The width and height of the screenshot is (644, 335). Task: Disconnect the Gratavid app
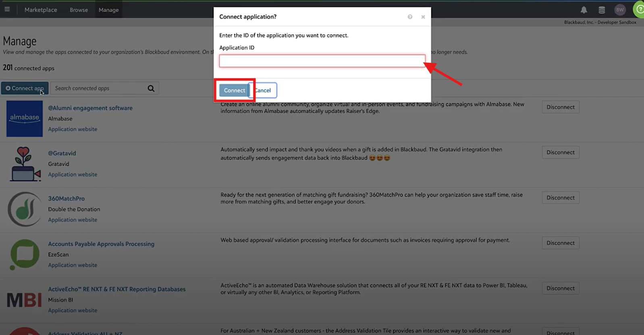click(561, 152)
